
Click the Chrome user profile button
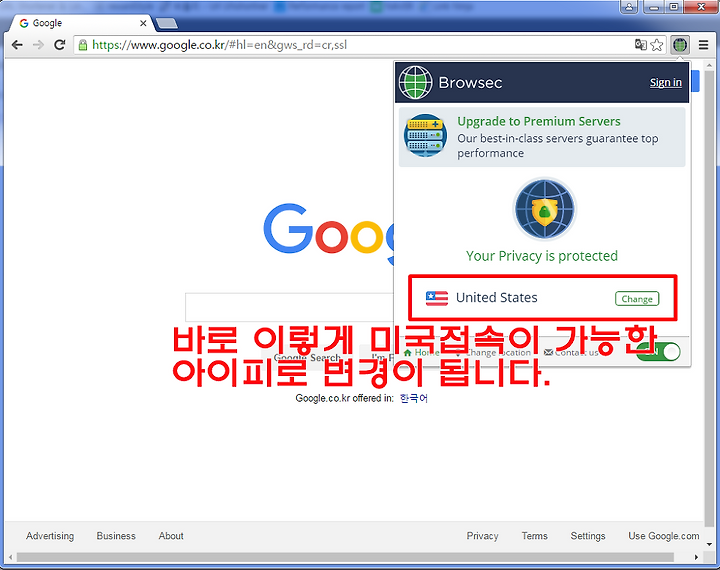(629, 6)
